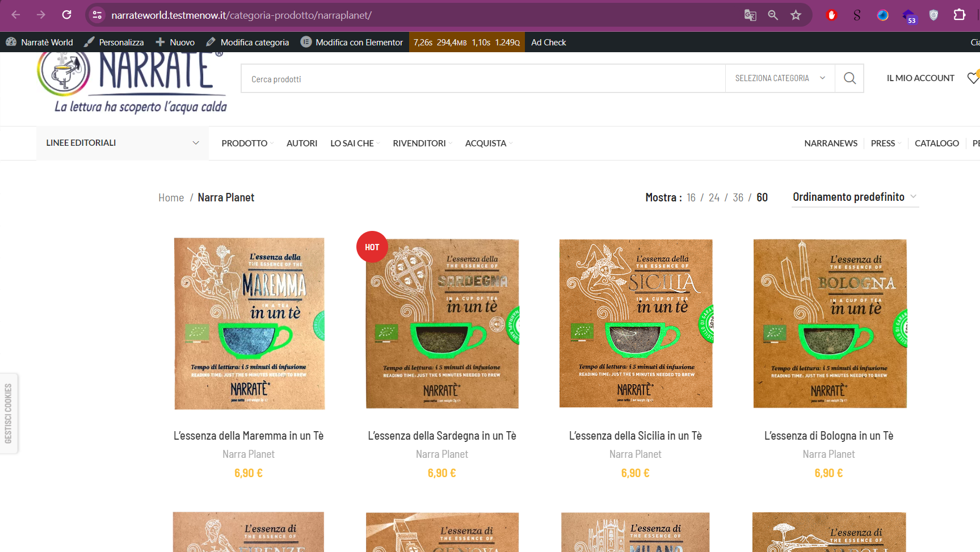This screenshot has height=552, width=980.
Task: Show 16 products per page
Action: [691, 197]
